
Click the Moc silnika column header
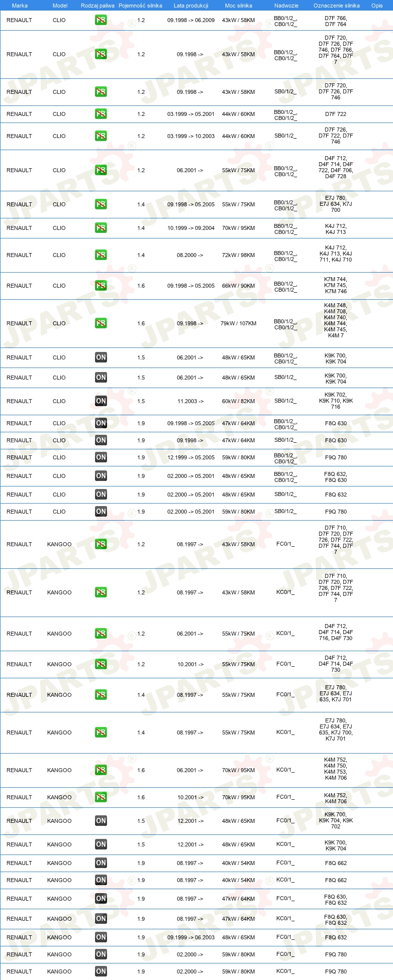coord(239,6)
